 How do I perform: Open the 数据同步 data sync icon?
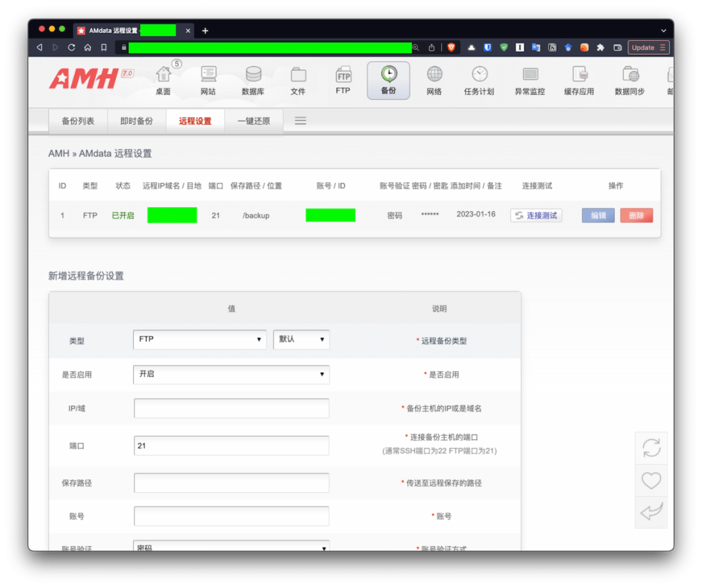tap(629, 79)
